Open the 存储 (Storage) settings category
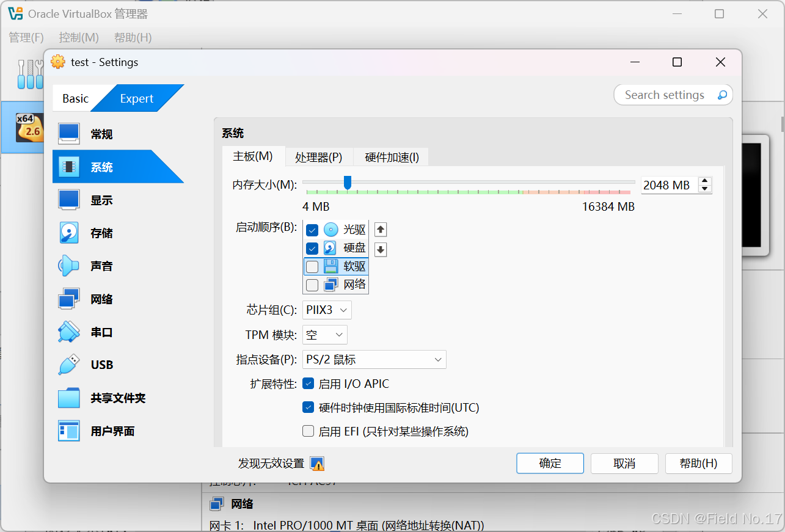Image resolution: width=785 pixels, height=532 pixels. pyautogui.click(x=118, y=233)
